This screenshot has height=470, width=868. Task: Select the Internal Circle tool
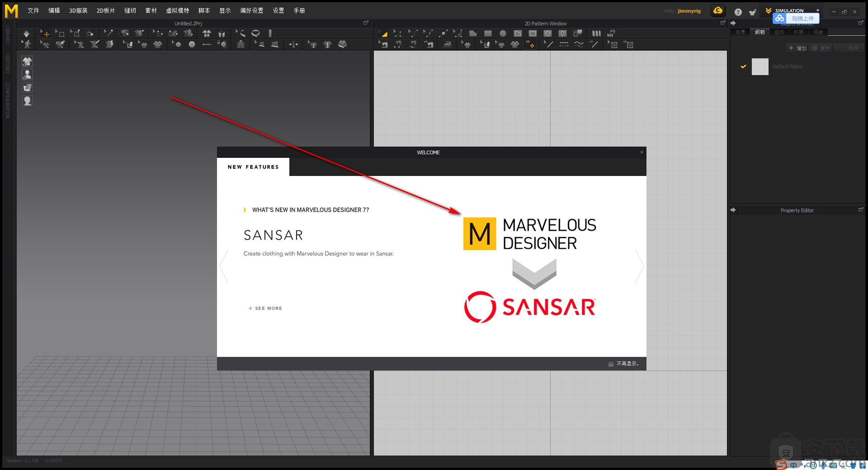tap(547, 33)
